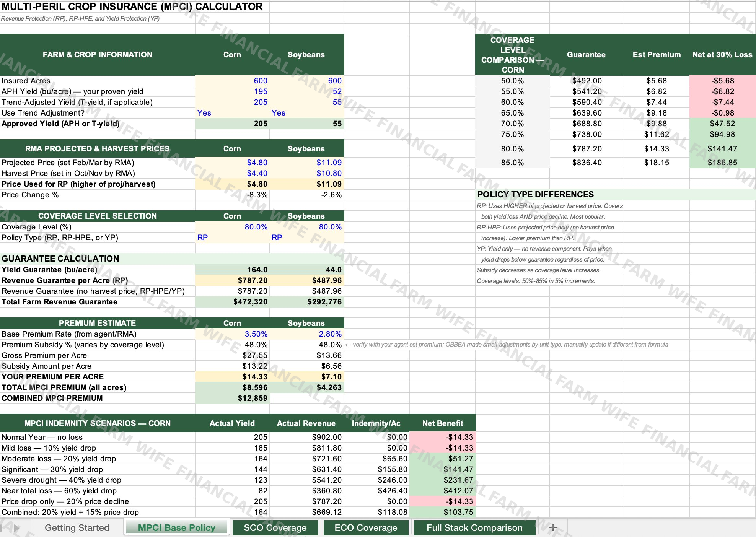Click the Corn Approved Yield 205 cell
Viewport: 756px width, 537px height.
pos(233,124)
